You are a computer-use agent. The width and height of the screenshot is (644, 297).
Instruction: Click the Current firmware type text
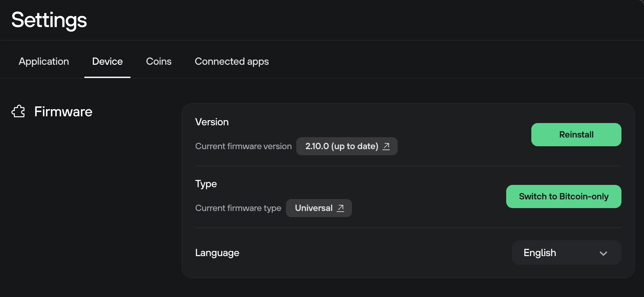[x=238, y=208]
